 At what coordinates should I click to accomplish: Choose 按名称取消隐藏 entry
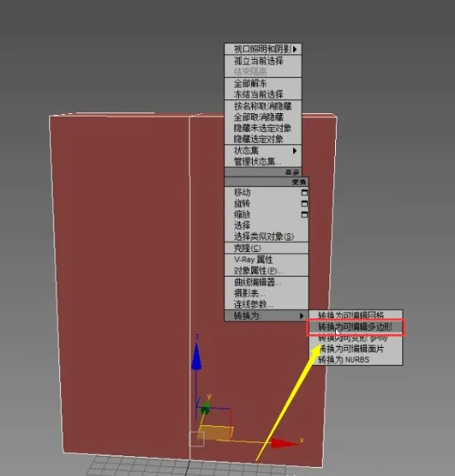[263, 106]
